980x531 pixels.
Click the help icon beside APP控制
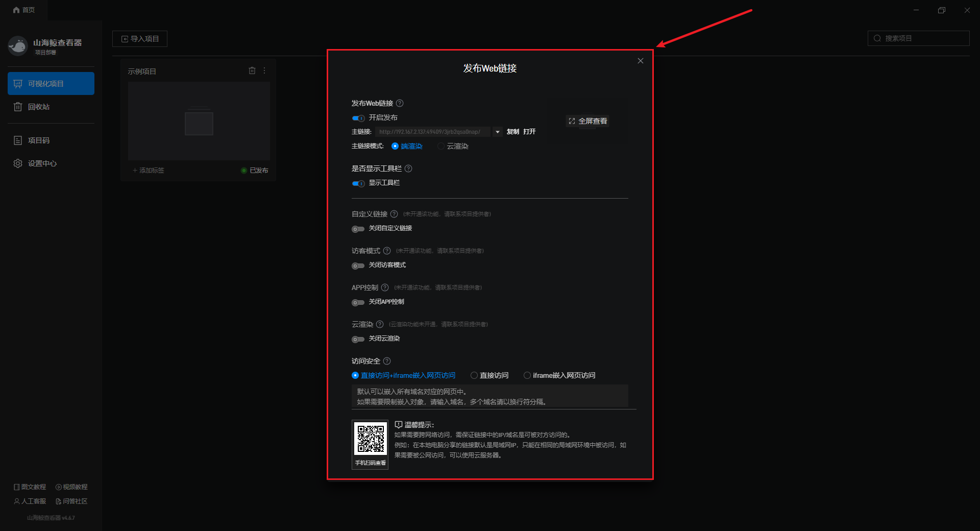[x=385, y=287]
